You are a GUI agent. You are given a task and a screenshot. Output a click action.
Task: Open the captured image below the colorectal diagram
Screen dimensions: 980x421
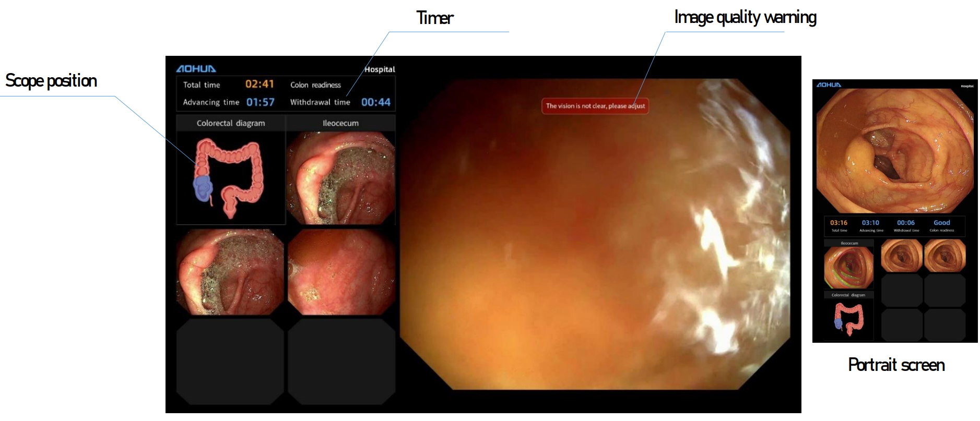(x=230, y=272)
